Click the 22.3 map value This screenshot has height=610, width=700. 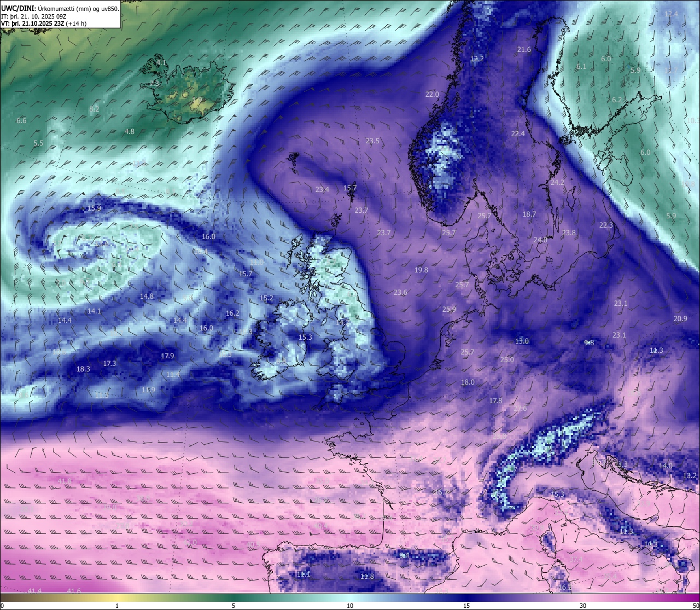pyautogui.click(x=606, y=225)
